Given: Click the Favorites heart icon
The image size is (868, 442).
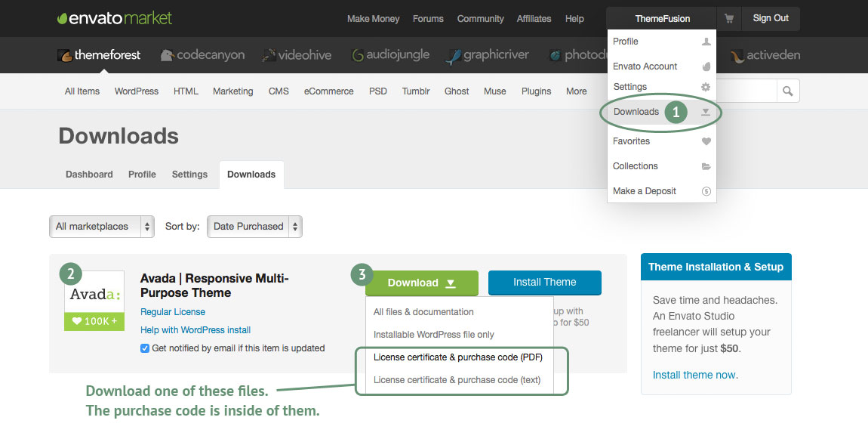Looking at the screenshot, I should click(x=706, y=141).
